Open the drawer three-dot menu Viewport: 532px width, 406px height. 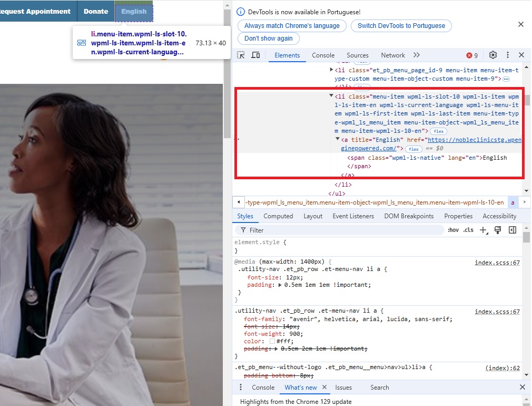tap(241, 388)
